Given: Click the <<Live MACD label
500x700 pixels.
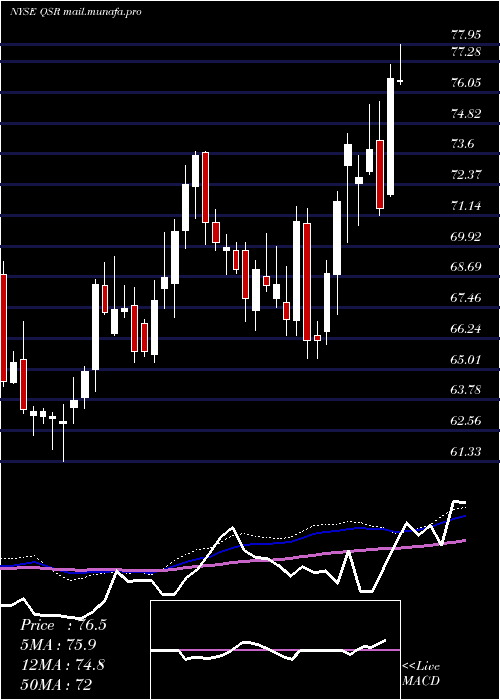Looking at the screenshot, I should (421, 673).
